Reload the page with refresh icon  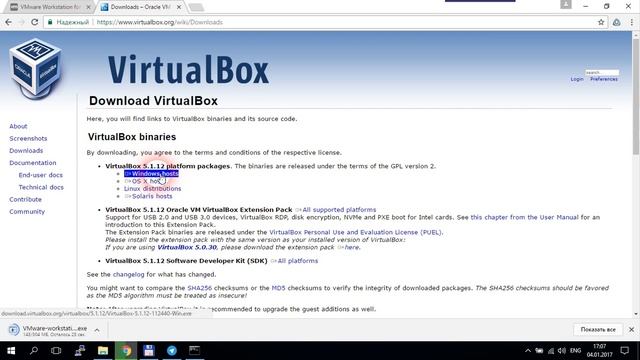pyautogui.click(x=34, y=22)
